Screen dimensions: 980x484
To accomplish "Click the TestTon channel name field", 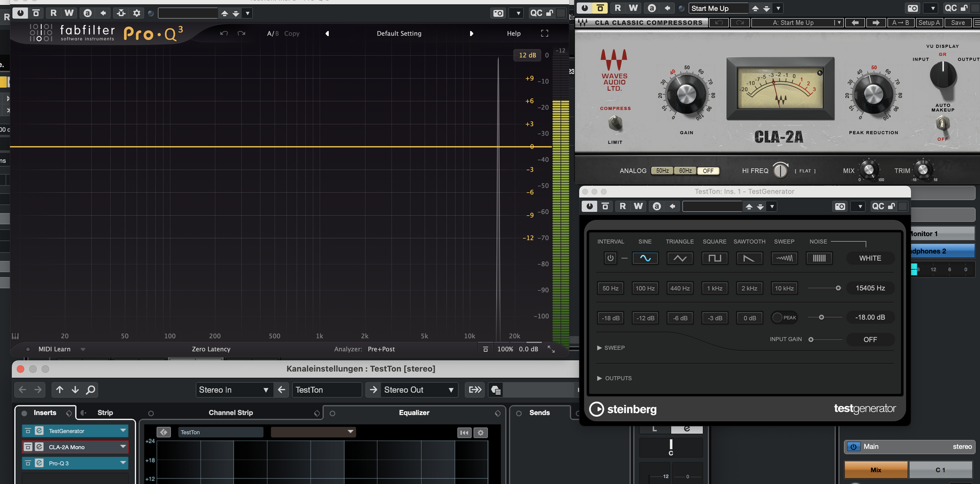I will pos(327,390).
